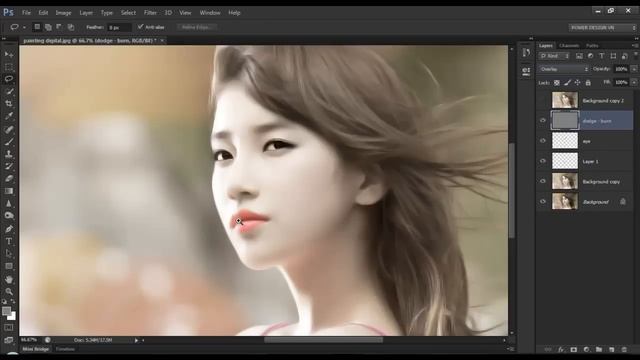The height and width of the screenshot is (360, 640).
Task: Create new adjustment layer
Action: click(x=586, y=349)
